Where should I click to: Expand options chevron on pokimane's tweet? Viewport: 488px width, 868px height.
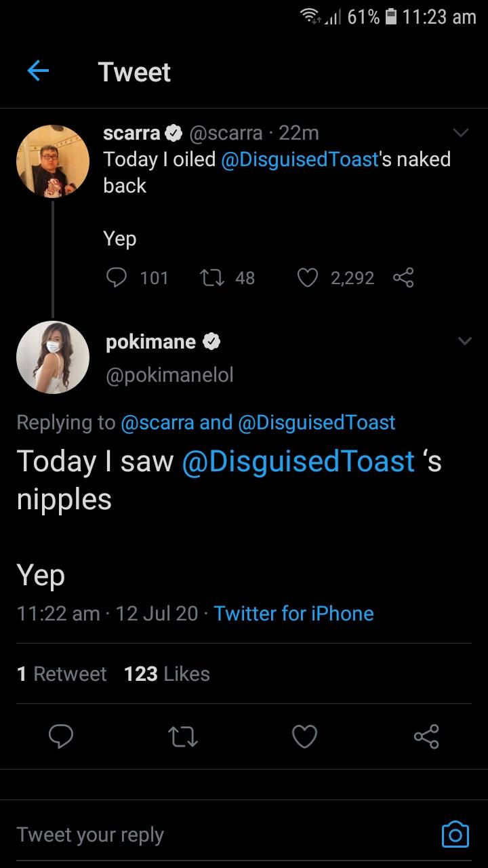pyautogui.click(x=464, y=341)
